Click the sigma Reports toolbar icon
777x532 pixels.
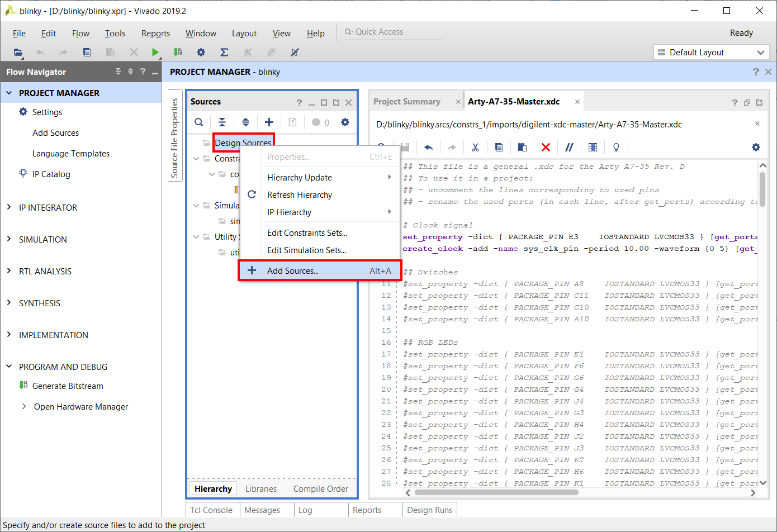pyautogui.click(x=224, y=52)
